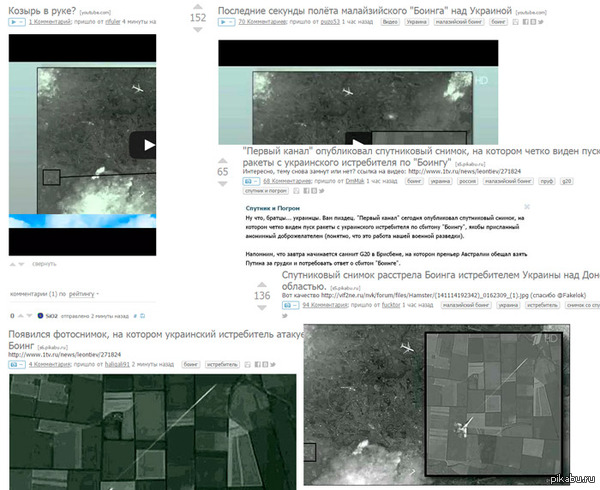
Task: Open the comments sort by 'рейтингу' dropdown
Action: point(83,294)
